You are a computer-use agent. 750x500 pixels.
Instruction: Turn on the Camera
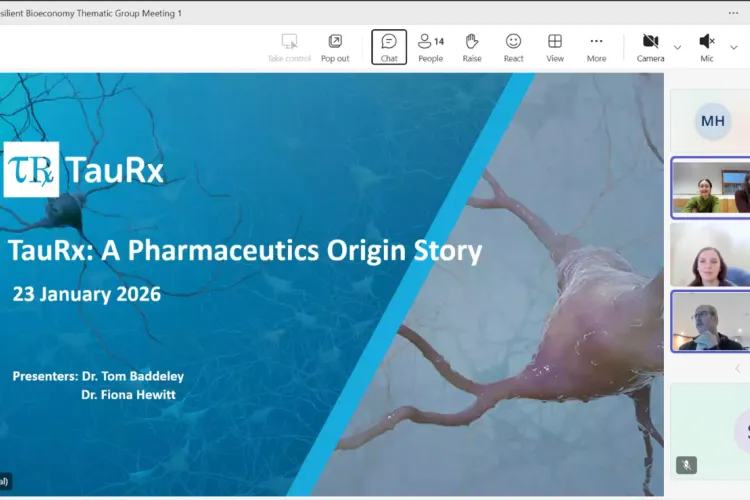coord(650,48)
